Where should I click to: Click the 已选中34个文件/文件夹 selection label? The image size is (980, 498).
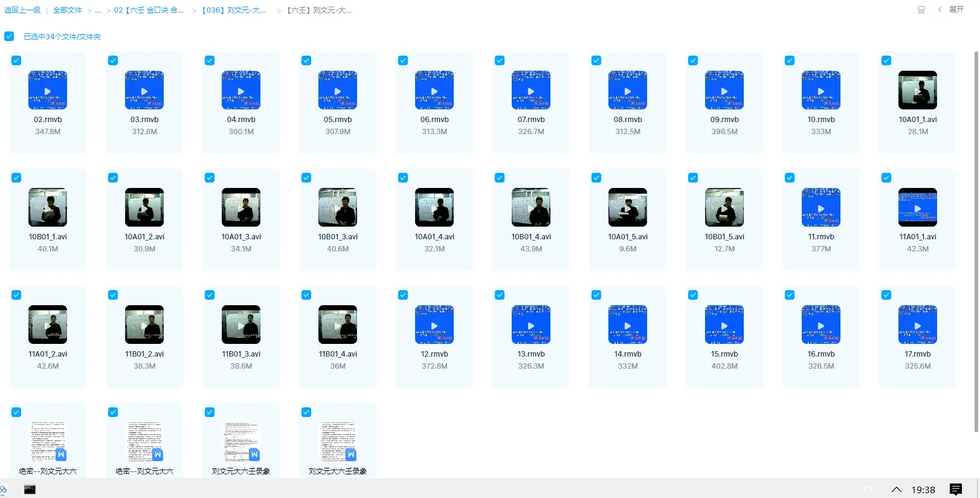point(62,37)
